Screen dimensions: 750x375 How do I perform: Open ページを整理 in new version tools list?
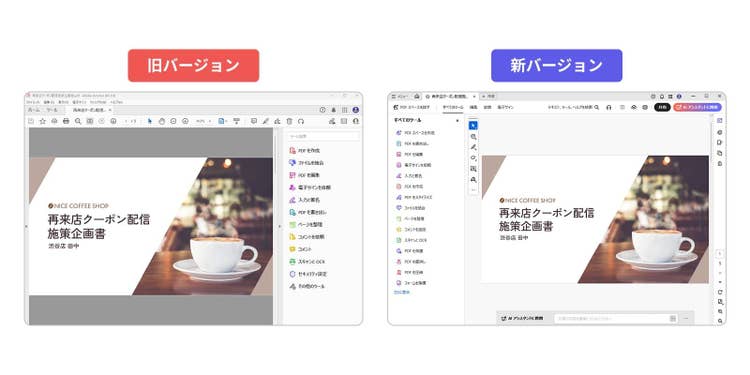point(410,219)
